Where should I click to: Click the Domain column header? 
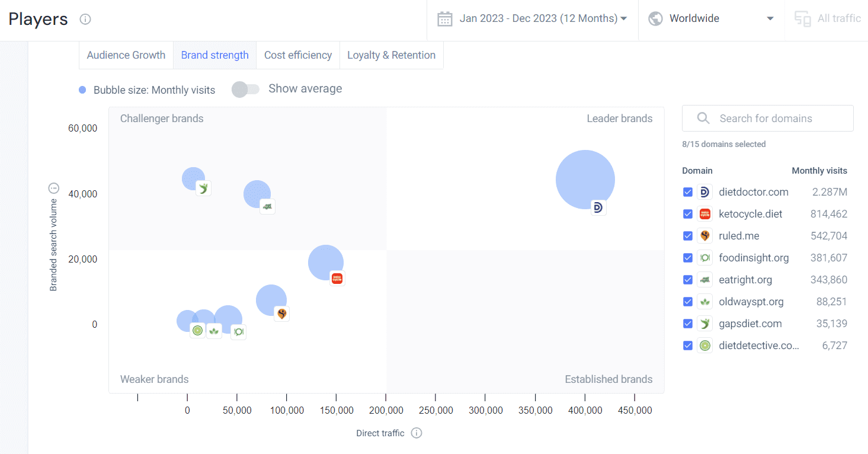tap(697, 171)
